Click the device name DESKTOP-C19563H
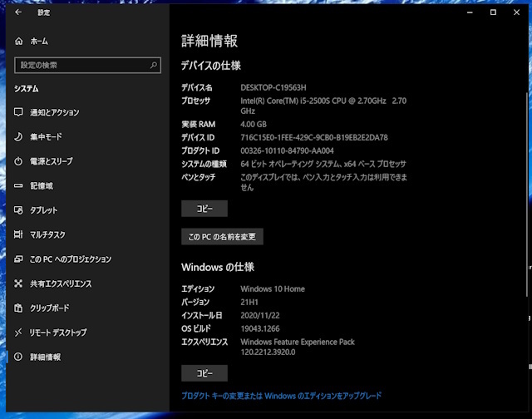Viewport: 532px width, 419px height. pos(273,87)
